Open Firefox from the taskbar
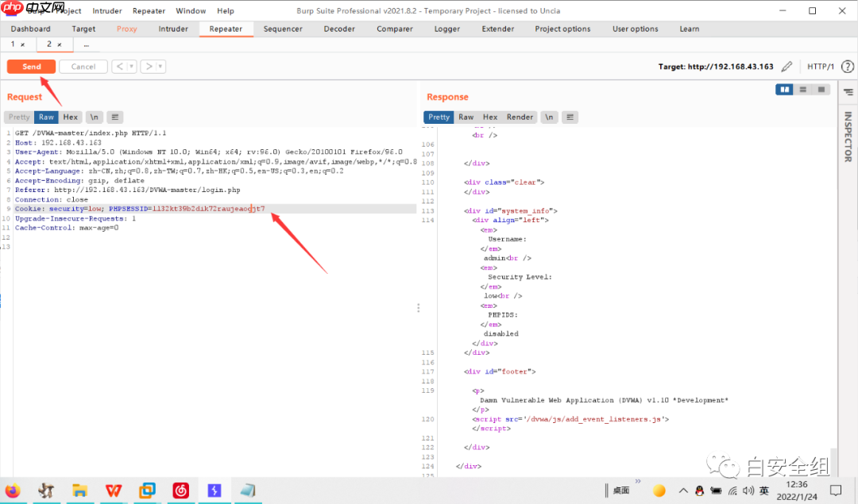858x504 pixels. point(12,491)
